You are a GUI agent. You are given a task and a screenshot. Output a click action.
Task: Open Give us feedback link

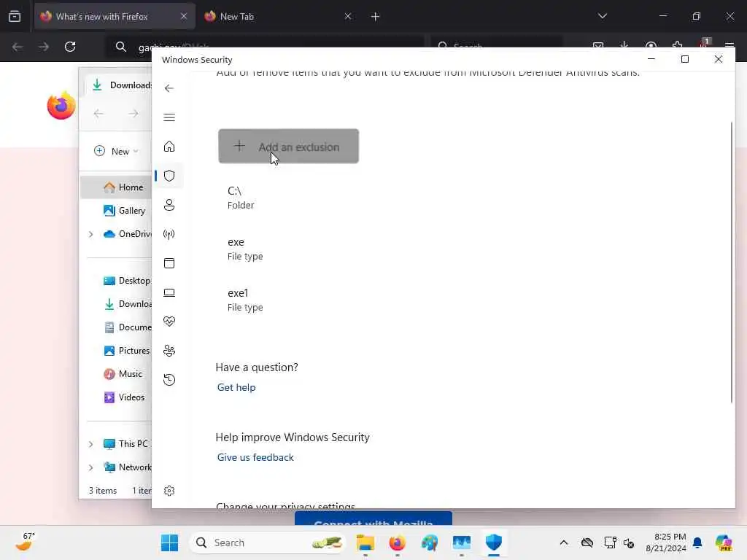(255, 457)
